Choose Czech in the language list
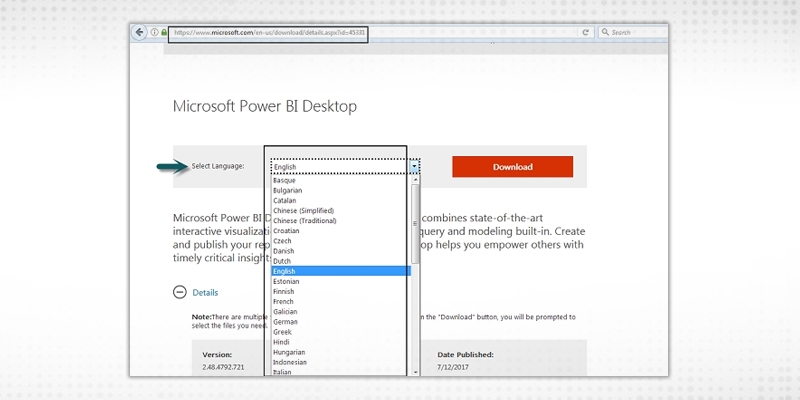800x400 pixels. (x=341, y=241)
